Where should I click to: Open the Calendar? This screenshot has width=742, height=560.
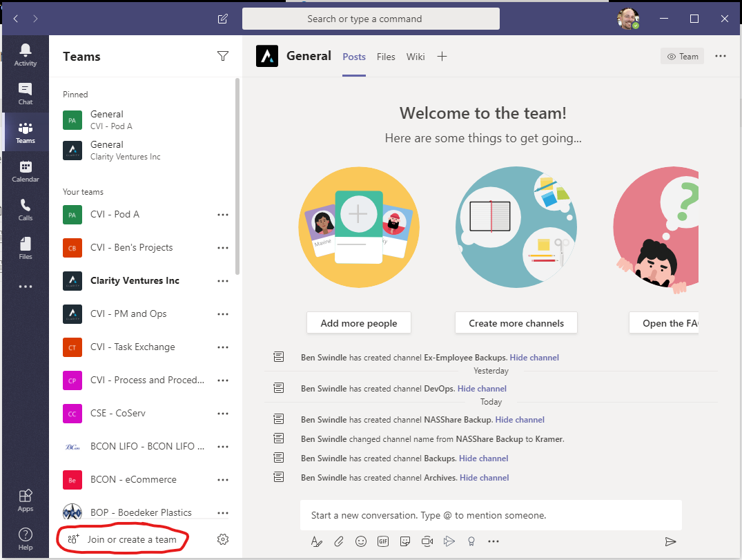[x=25, y=171]
